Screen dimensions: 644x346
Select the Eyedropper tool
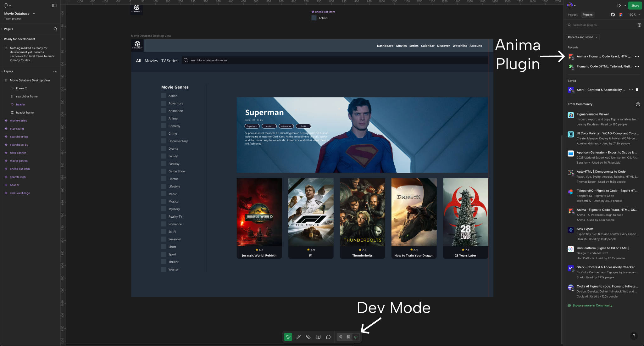click(x=298, y=337)
